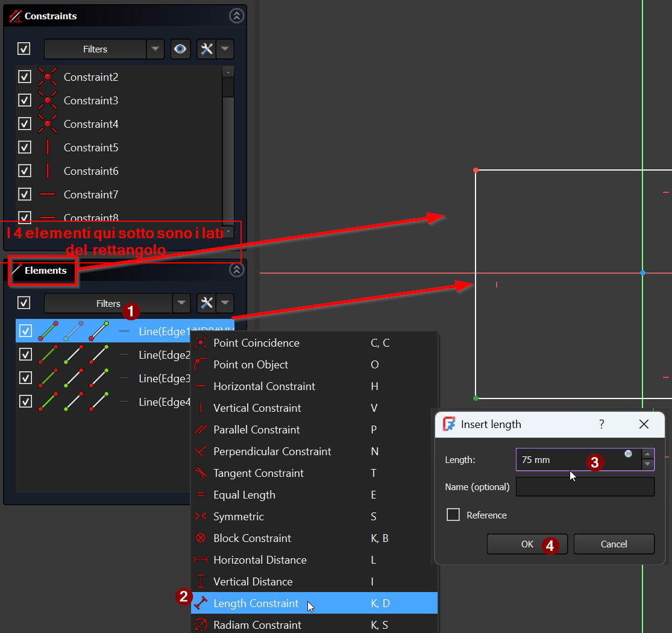The height and width of the screenshot is (633, 672).
Task: Click the start point icon of Edge2
Action: pyautogui.click(x=74, y=354)
